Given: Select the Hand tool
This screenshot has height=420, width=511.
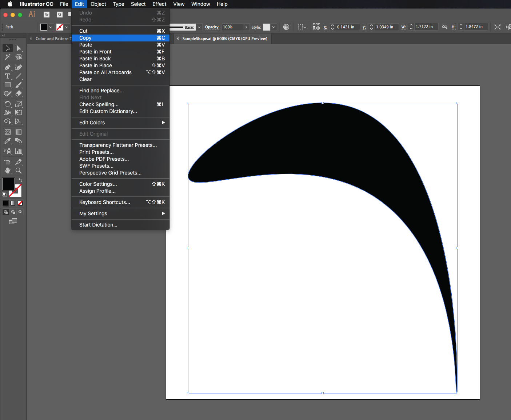Looking at the screenshot, I should pos(7,171).
